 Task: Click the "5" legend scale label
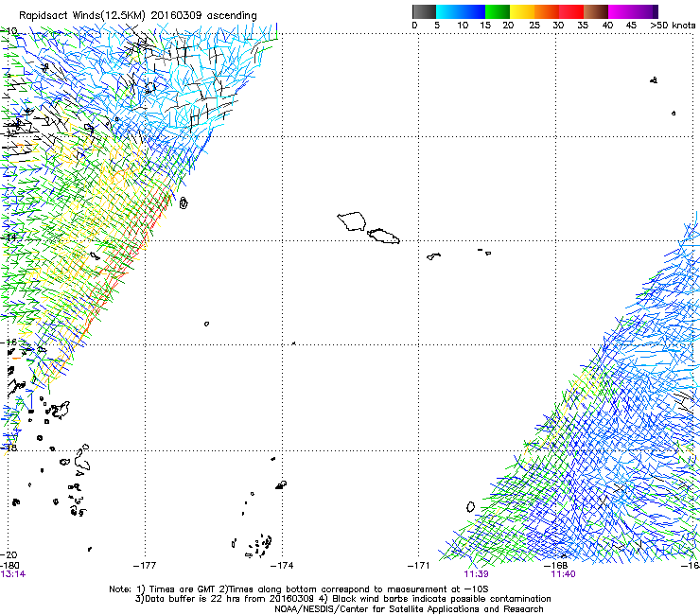pyautogui.click(x=437, y=25)
